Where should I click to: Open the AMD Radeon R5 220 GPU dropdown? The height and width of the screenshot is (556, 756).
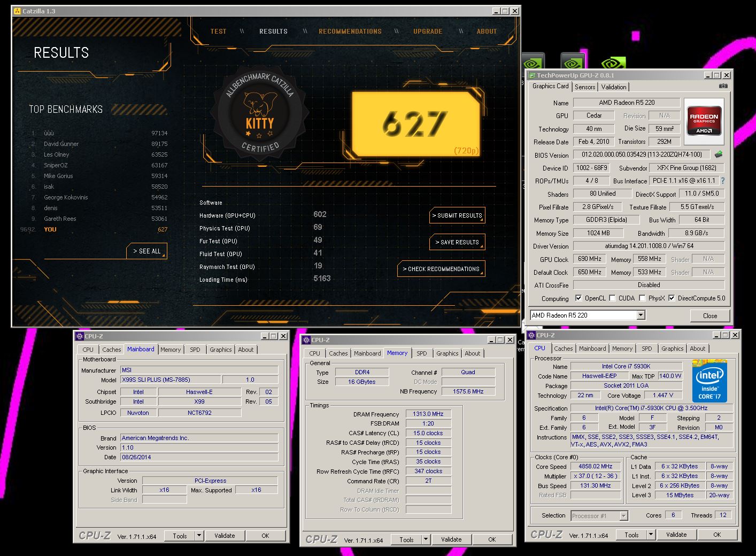[641, 315]
